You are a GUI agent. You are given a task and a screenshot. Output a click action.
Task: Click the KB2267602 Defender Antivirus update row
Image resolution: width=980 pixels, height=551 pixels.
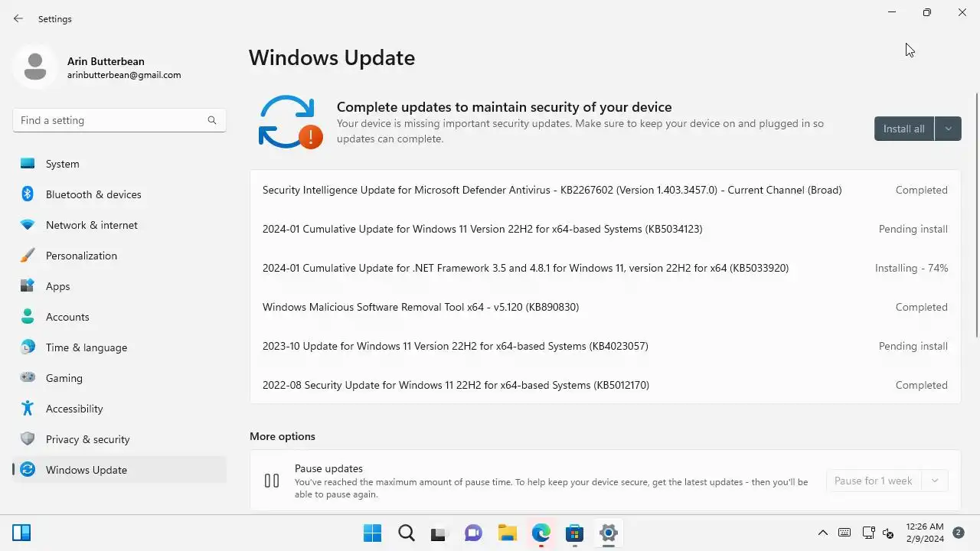(x=605, y=190)
